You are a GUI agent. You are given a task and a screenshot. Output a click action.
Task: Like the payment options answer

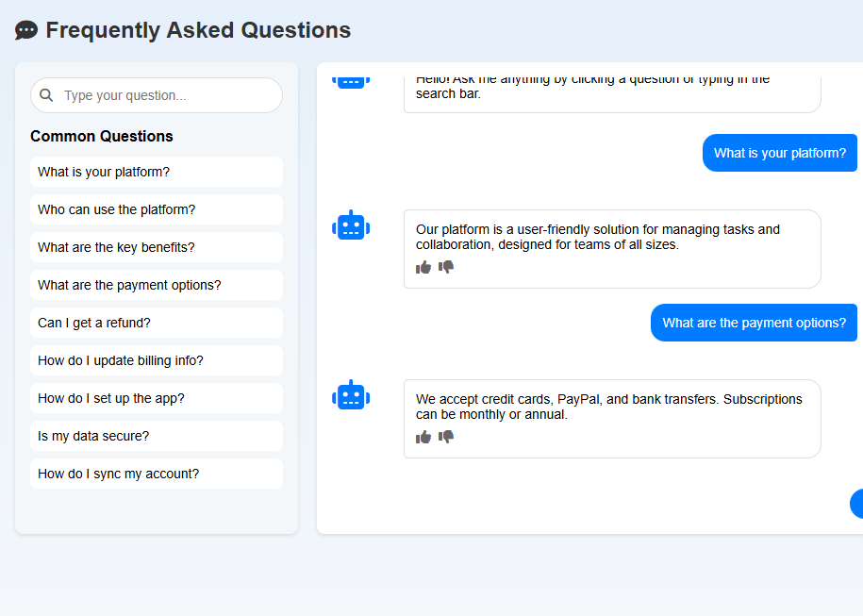(x=423, y=437)
